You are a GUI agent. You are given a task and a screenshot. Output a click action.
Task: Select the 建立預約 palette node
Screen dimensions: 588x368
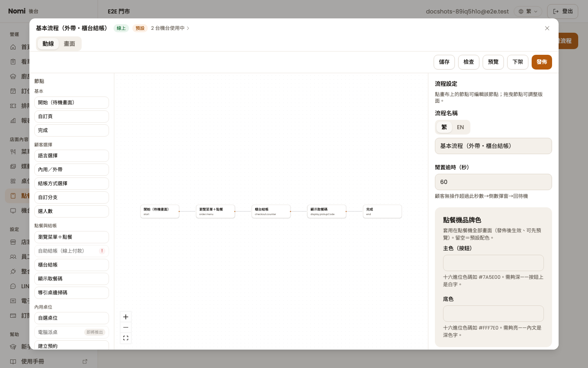(71, 345)
